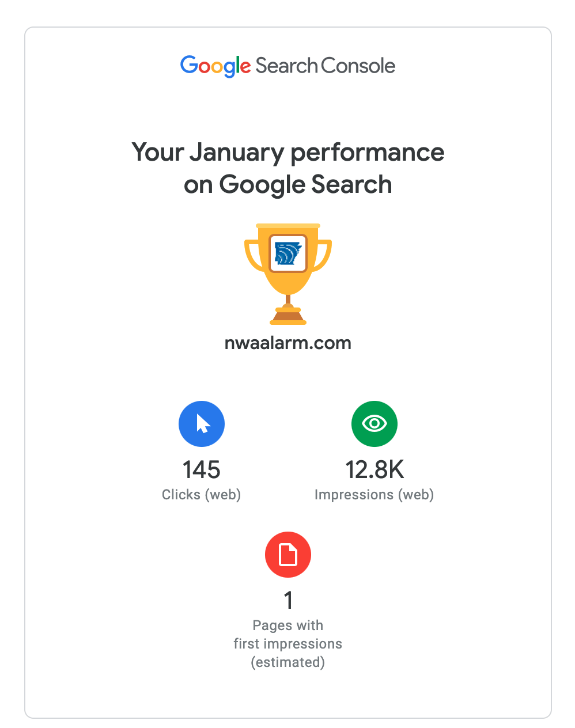Click the "Pages with" label line
Screen dimensions: 575x728
coord(287,625)
